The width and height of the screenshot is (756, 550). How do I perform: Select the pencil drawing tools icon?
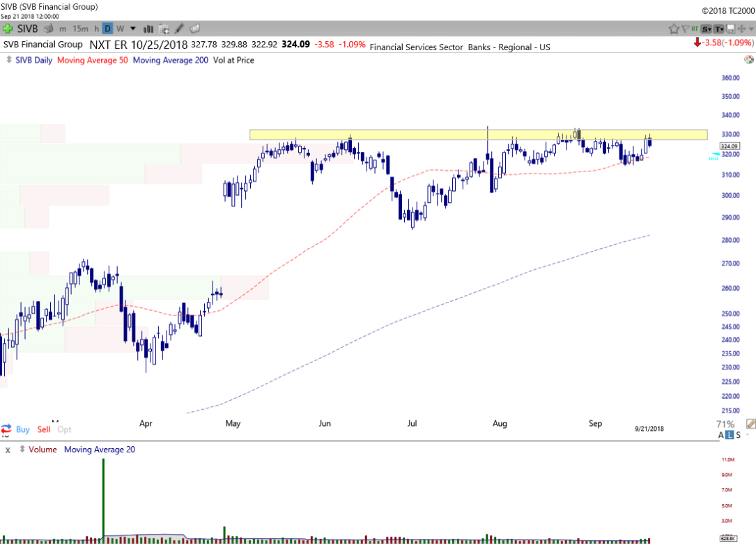(180, 29)
